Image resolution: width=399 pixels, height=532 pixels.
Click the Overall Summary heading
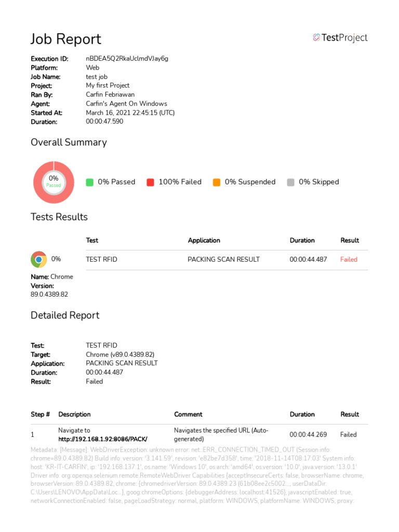pyautogui.click(x=69, y=142)
